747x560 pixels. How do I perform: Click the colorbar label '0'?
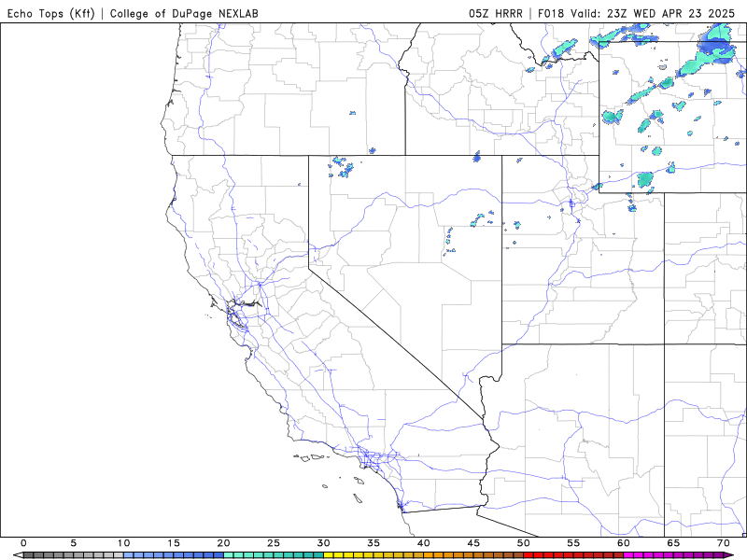click(23, 543)
